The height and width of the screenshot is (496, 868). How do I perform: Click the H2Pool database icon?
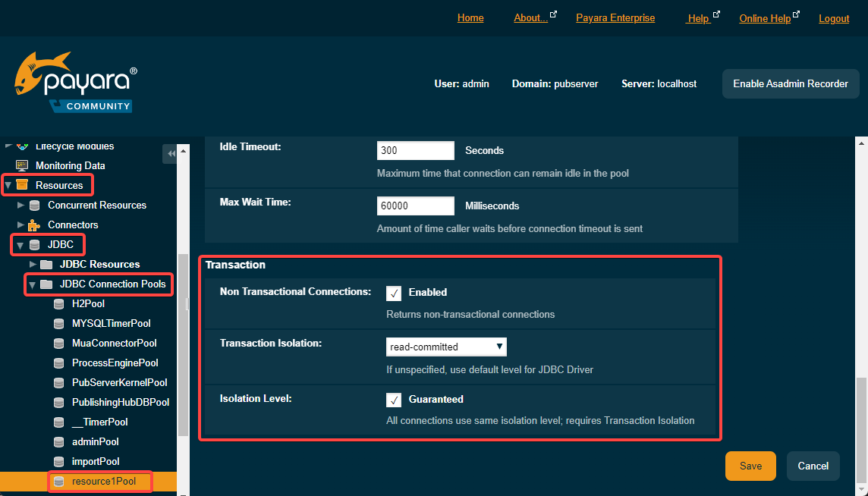pos(58,303)
